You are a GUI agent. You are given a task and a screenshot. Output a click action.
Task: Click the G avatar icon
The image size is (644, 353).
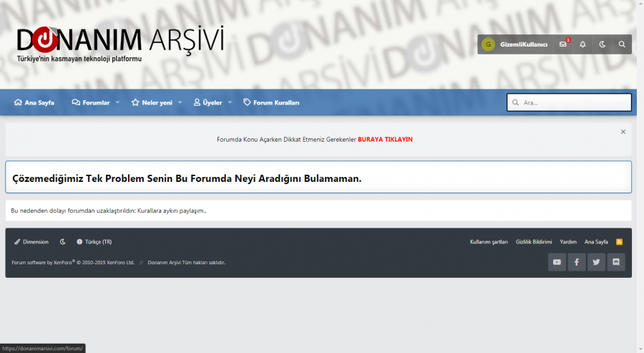click(x=488, y=44)
